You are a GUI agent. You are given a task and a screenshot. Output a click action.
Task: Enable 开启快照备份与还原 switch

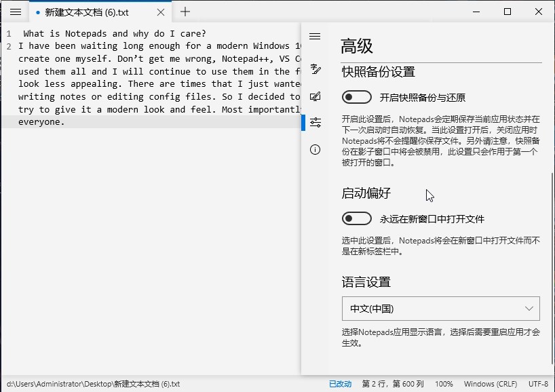[x=357, y=97]
